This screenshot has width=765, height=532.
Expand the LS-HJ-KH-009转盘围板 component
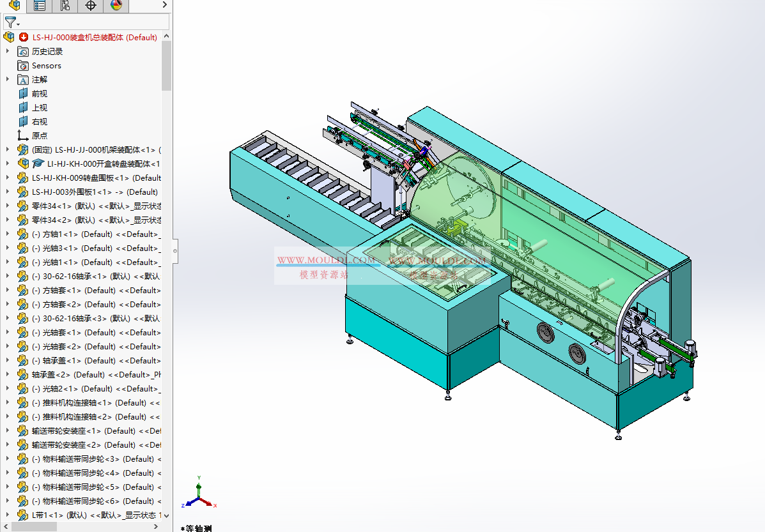pyautogui.click(x=8, y=178)
